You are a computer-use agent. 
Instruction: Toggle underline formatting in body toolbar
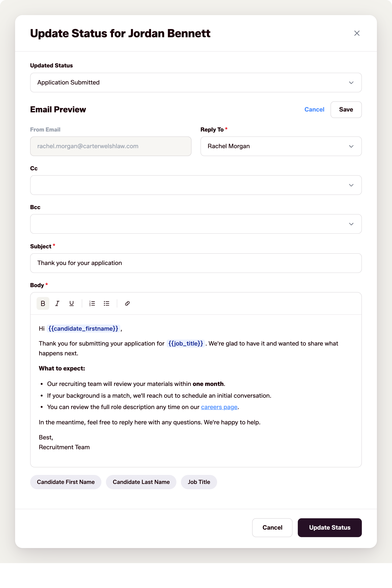click(72, 303)
